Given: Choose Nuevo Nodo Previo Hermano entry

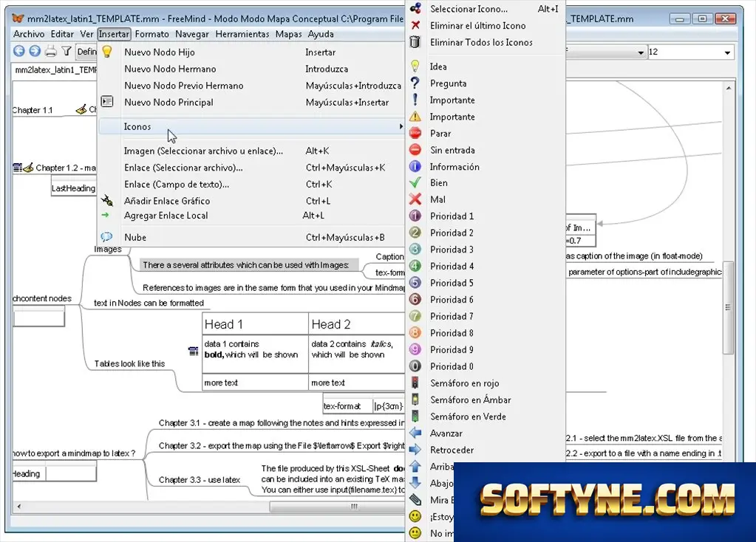Looking at the screenshot, I should 251,86.
